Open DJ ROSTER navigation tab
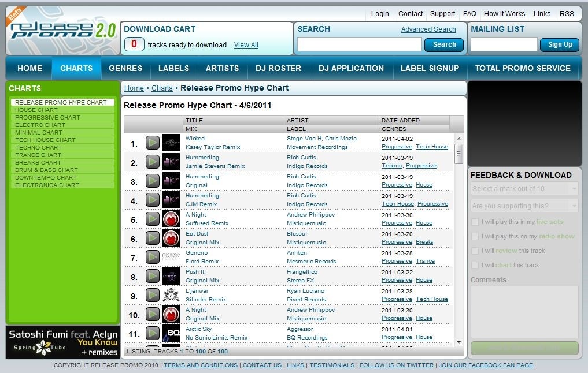The width and height of the screenshot is (588, 373). click(278, 68)
